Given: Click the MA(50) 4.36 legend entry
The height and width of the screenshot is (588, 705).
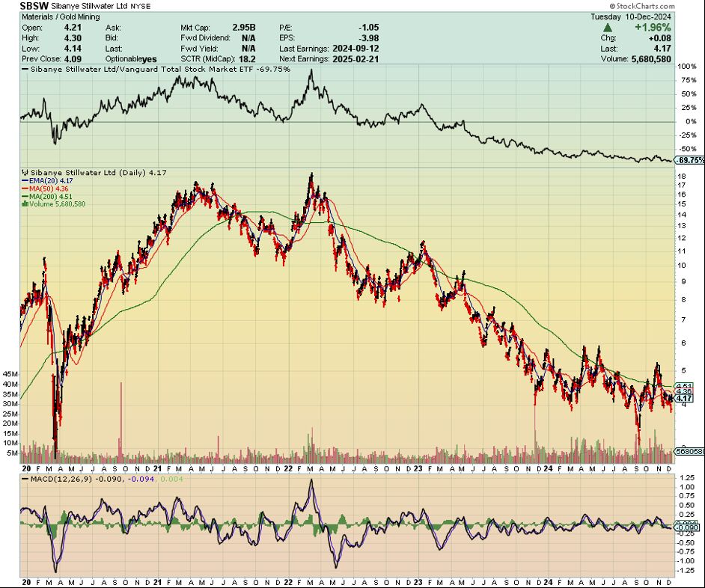Looking at the screenshot, I should click(46, 189).
